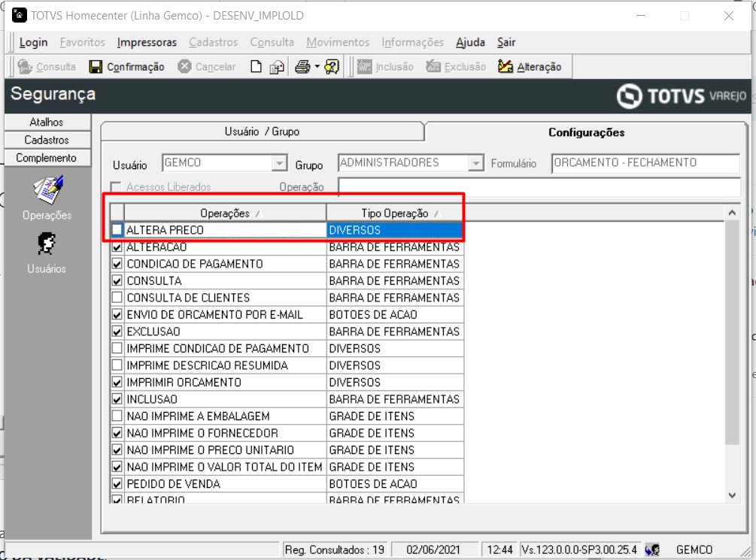Toggle the Acessos Liberados checkbox
756x560 pixels.
116,187
